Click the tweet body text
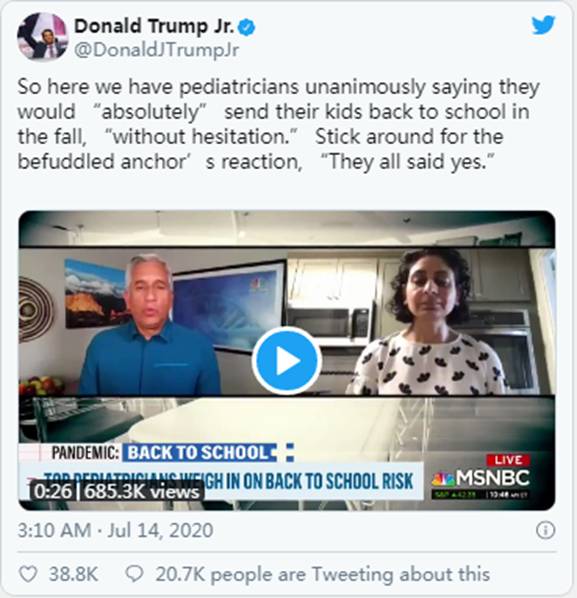Viewport: 577px width, 598px height. (x=278, y=124)
